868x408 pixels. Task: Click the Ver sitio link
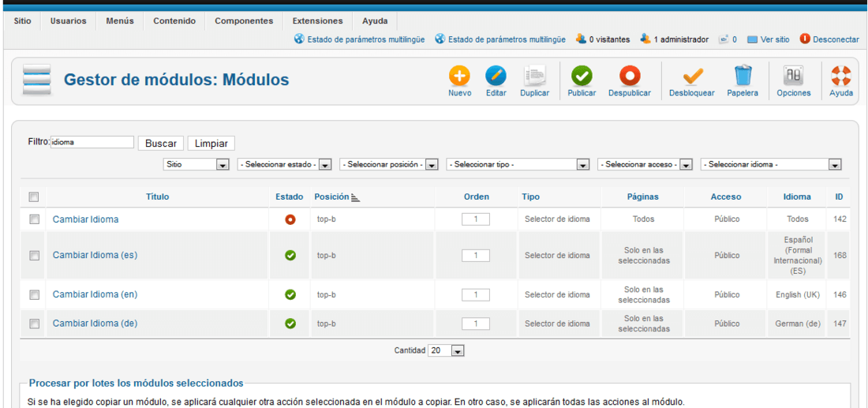(x=775, y=40)
